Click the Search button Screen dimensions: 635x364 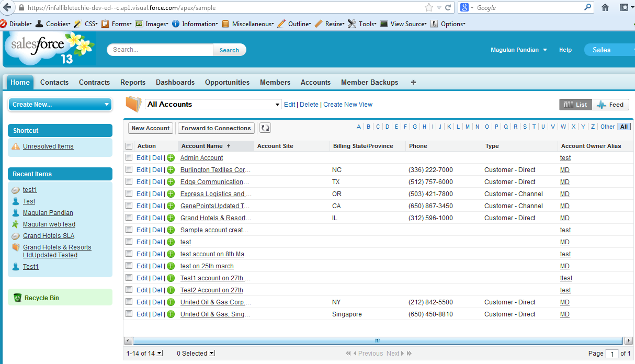point(229,50)
